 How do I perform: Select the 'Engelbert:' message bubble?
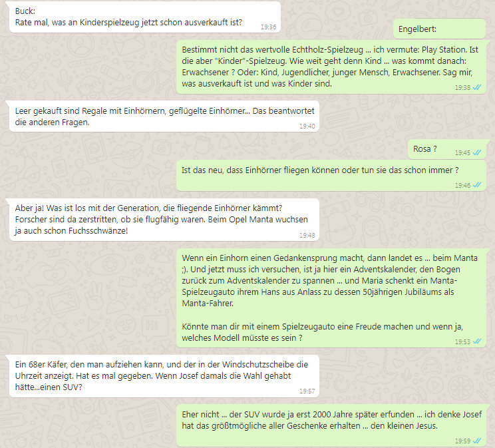[x=439, y=29]
